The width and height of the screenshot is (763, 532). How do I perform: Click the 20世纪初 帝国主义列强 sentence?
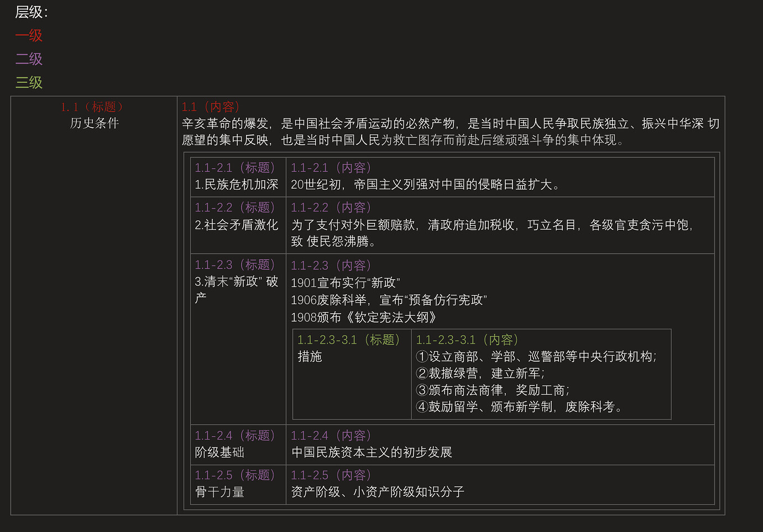tap(425, 185)
